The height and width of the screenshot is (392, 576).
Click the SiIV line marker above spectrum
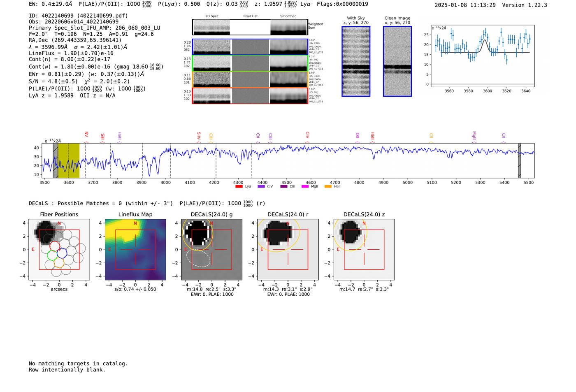coord(199,135)
